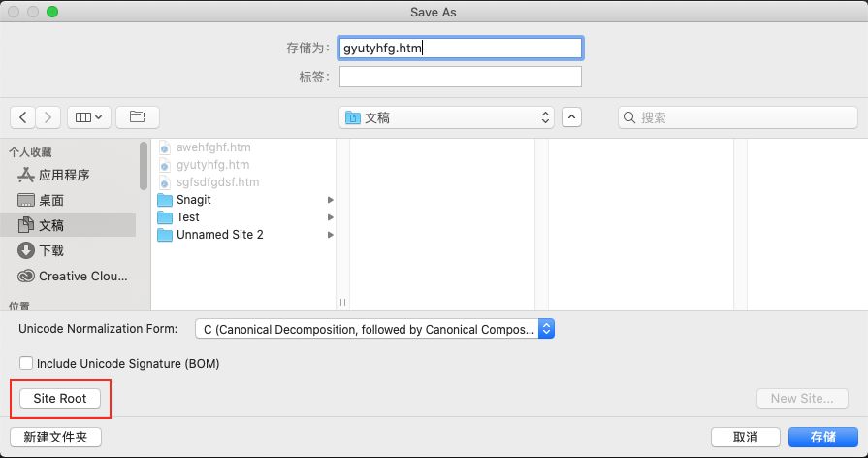868x458 pixels.
Task: Click the Site Root button
Action: click(60, 399)
